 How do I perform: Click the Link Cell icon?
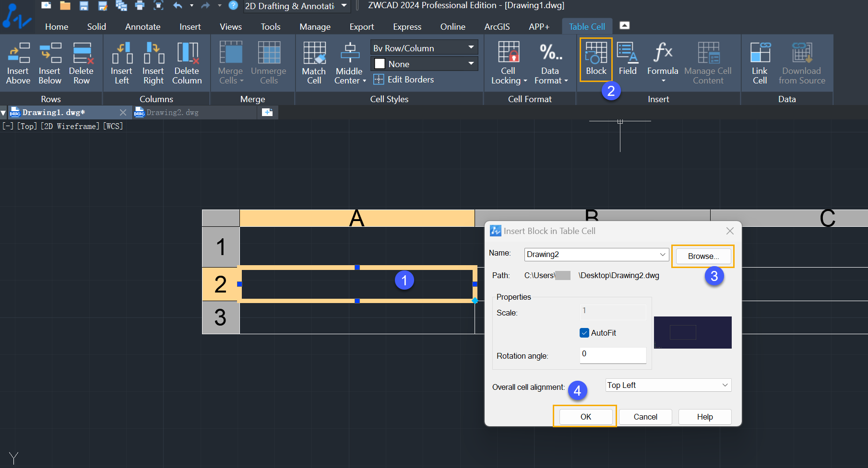(x=760, y=63)
